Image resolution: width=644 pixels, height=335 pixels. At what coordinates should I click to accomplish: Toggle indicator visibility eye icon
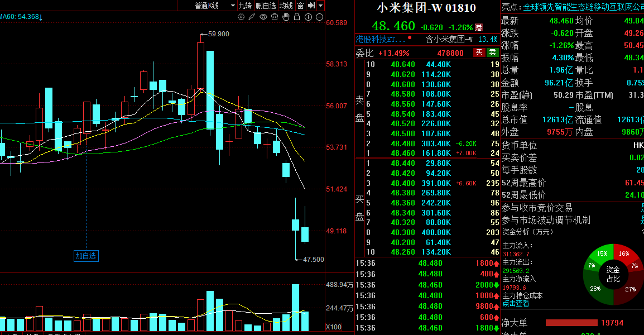(x=263, y=17)
